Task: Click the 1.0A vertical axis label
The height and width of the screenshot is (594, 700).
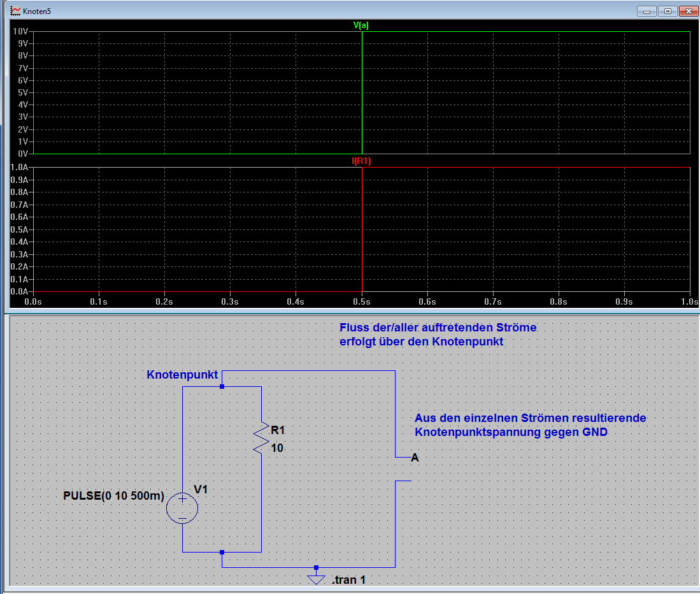Action: (19, 167)
